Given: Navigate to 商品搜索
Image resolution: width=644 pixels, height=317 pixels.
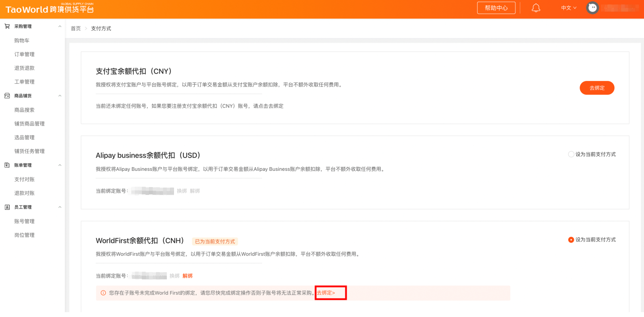Looking at the screenshot, I should pos(24,110).
